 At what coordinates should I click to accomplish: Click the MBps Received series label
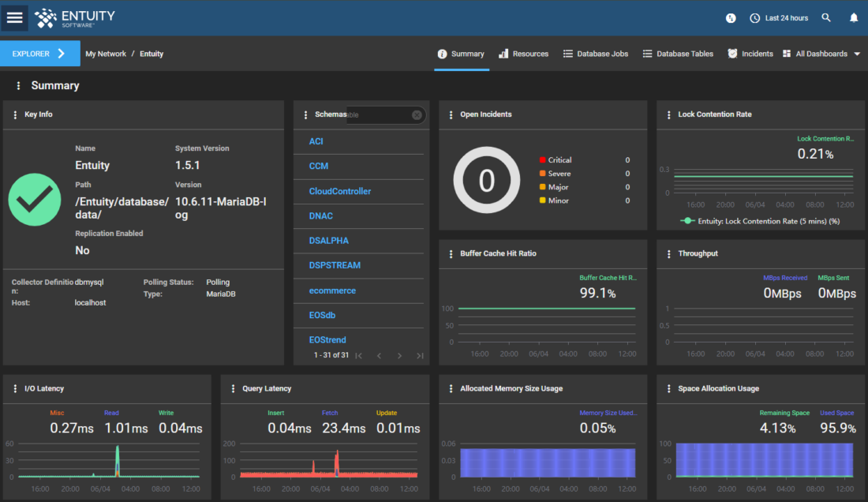(x=785, y=278)
